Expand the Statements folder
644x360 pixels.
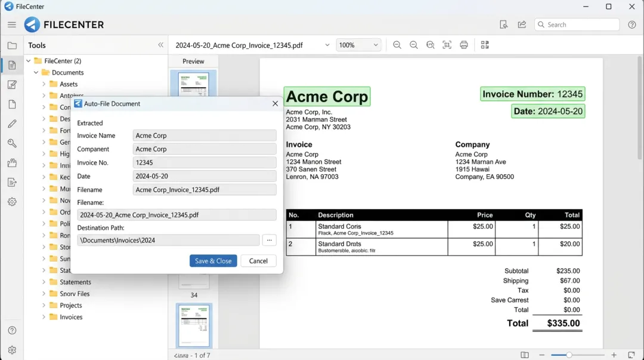(x=44, y=282)
